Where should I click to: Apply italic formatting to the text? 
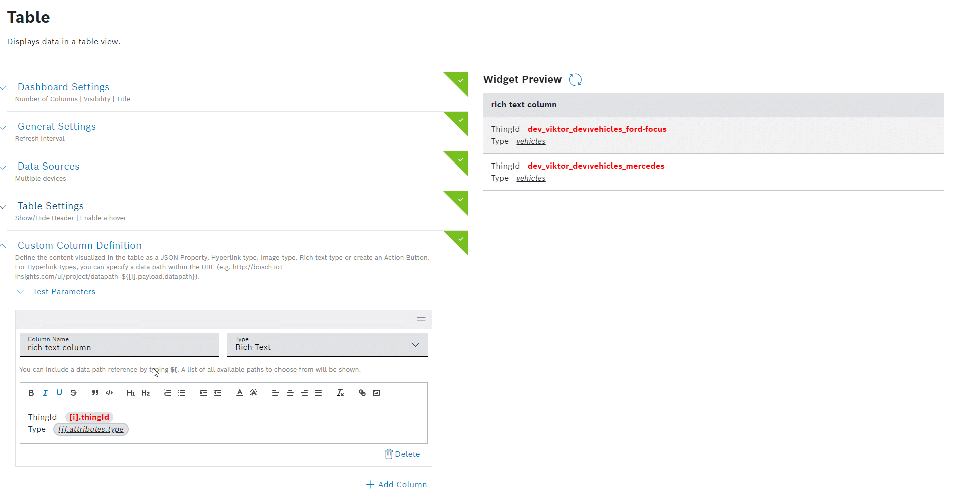pyautogui.click(x=45, y=393)
